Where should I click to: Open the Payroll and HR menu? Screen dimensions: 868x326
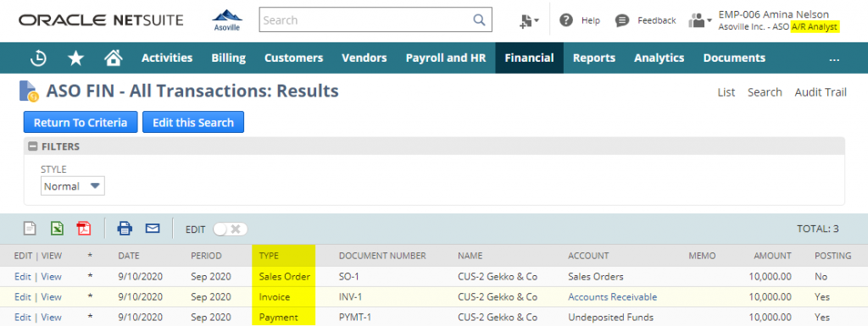point(446,58)
